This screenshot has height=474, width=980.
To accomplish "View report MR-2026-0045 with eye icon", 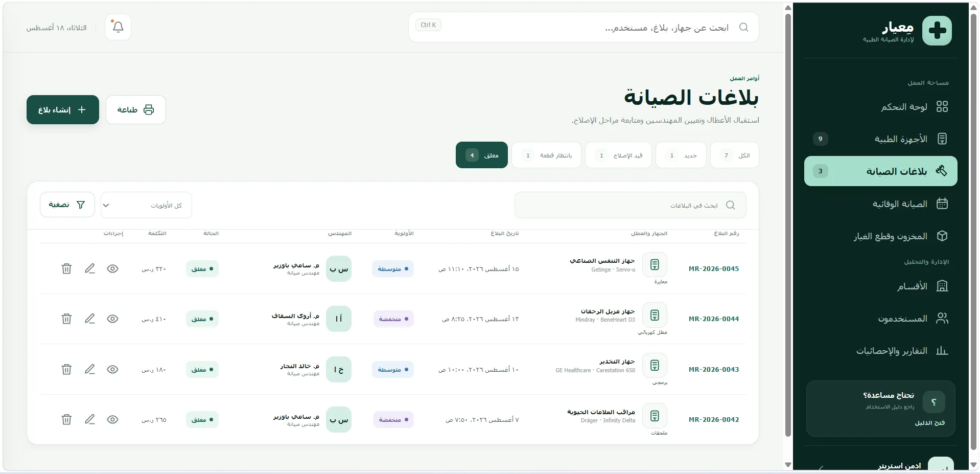I will click(x=113, y=268).
